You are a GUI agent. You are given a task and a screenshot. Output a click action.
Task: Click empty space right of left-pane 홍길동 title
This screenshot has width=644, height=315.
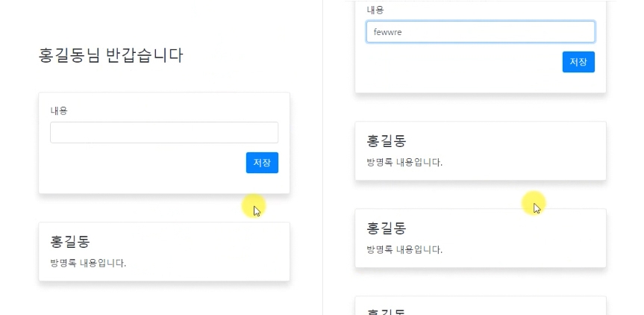point(185,241)
